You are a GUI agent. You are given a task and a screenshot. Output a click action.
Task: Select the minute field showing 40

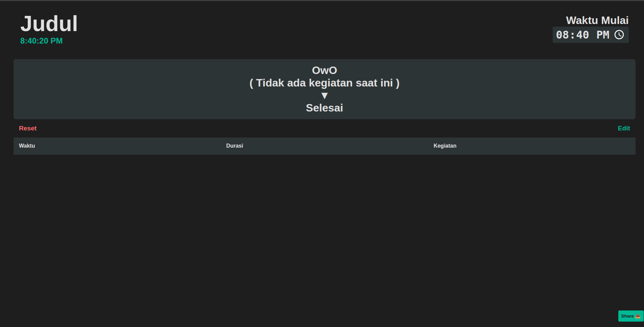(x=582, y=34)
